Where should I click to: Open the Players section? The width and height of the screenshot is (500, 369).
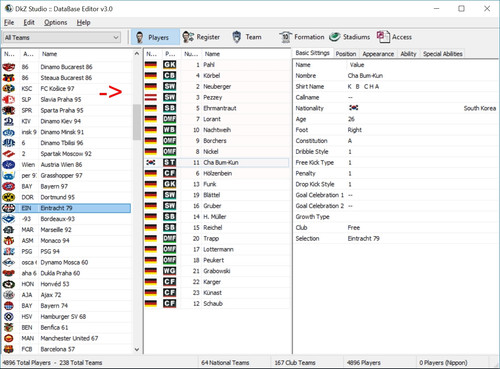[155, 37]
